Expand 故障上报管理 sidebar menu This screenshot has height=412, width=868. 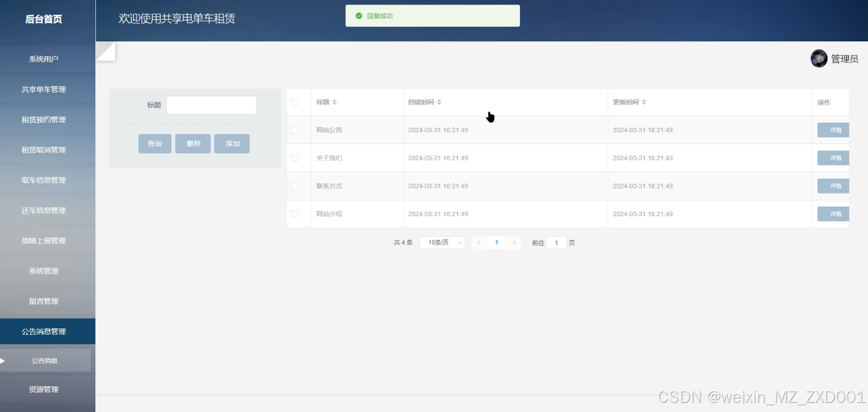44,241
